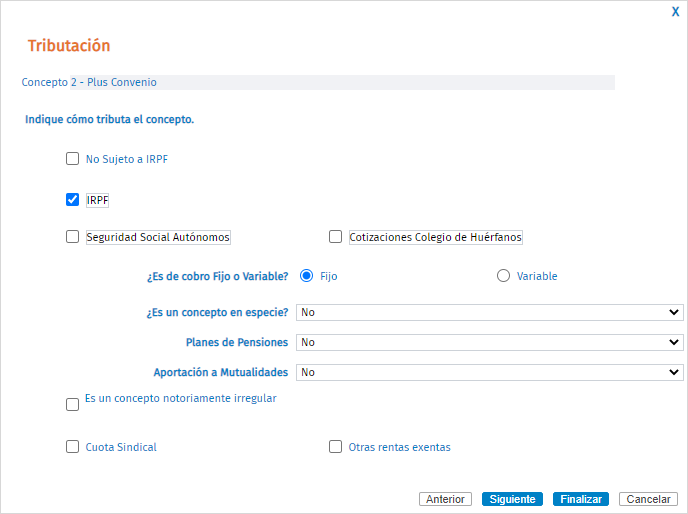The image size is (688, 514).
Task: Click the IRPF label text
Action: click(97, 201)
